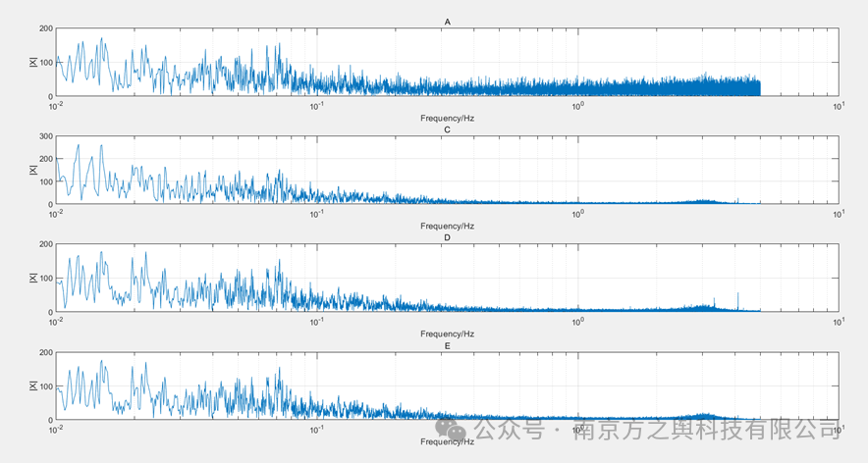Click the 300 y-axis tick on subplot C

click(44, 136)
